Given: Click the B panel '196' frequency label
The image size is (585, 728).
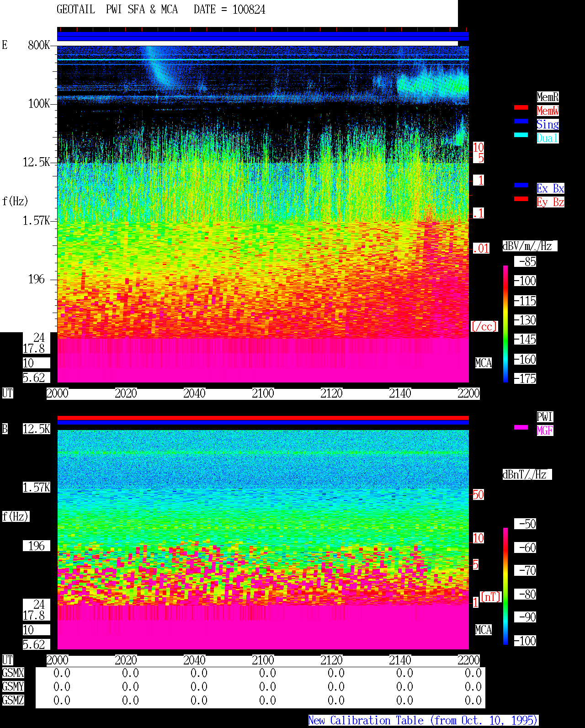Looking at the screenshot, I should click(37, 546).
